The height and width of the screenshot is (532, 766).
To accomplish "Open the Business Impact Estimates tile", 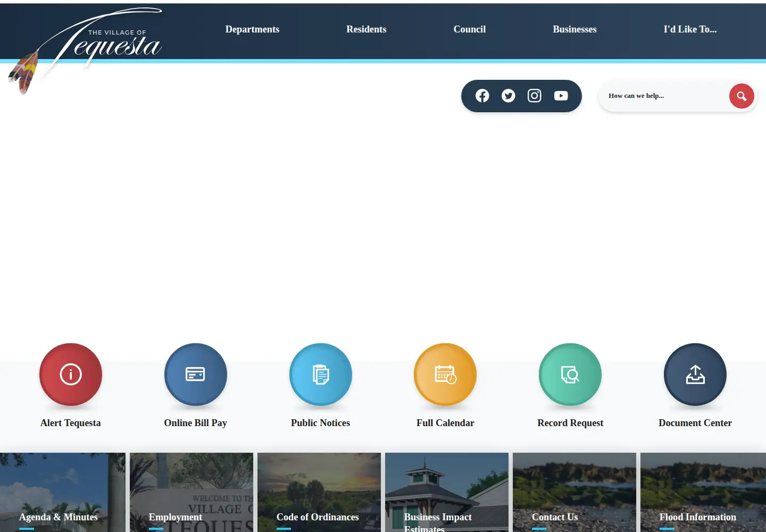I will pos(447,492).
